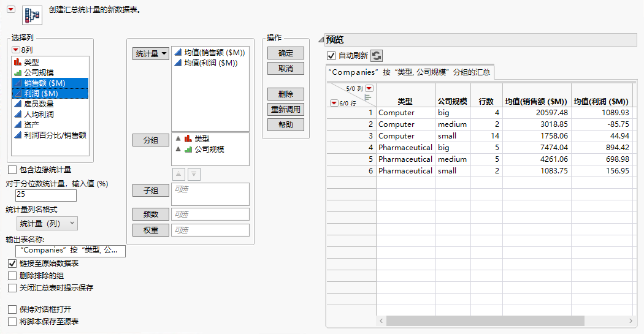This screenshot has height=334, width=644.
Task: Uncheck the 自动刷新 checkbox
Action: pos(331,55)
